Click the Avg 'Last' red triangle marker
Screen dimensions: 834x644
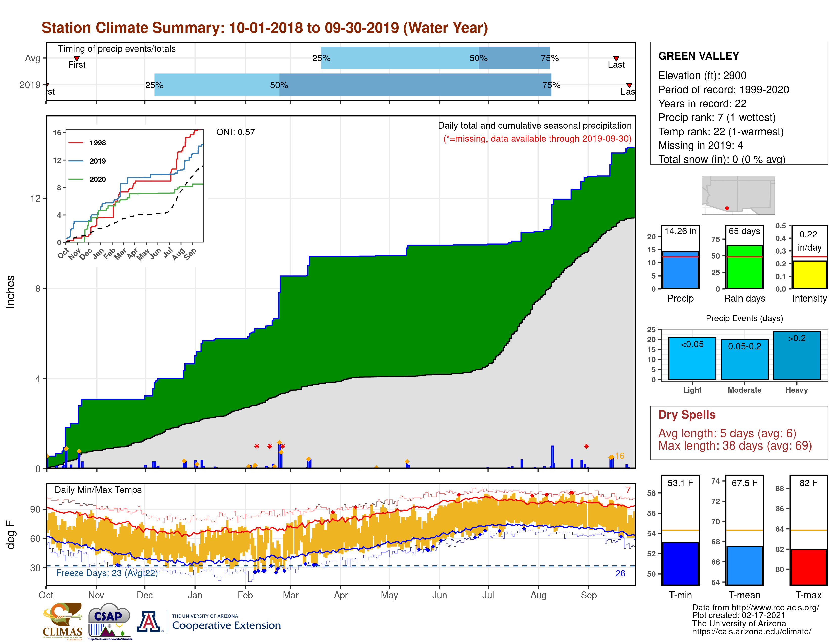(616, 58)
